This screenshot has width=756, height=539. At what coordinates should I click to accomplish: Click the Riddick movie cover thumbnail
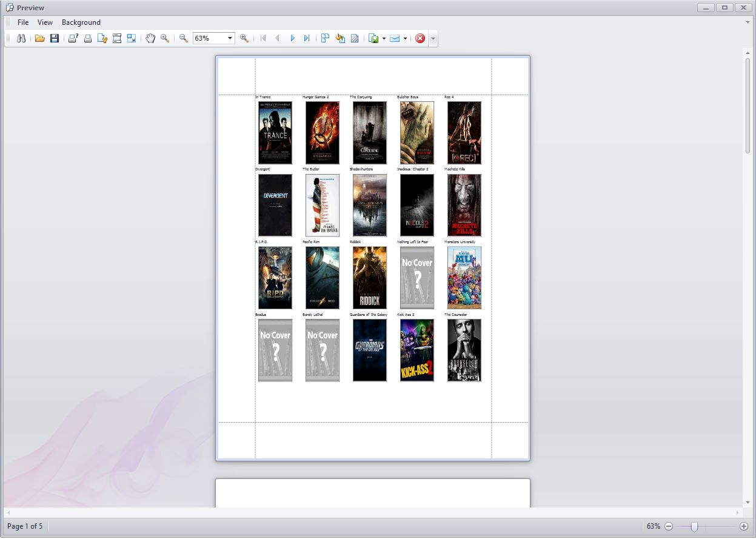click(x=370, y=278)
